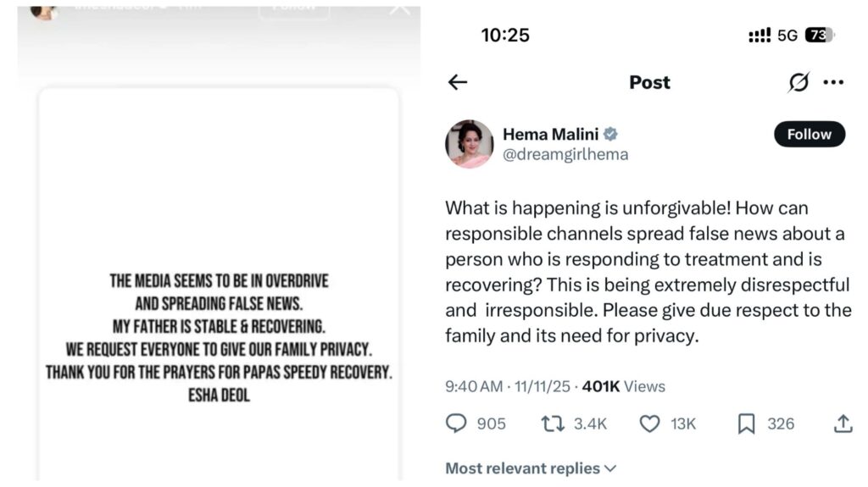Viewport: 868px width, 487px height.
Task: Click the blue verified badge by Hema Malini
Action: pyautogui.click(x=610, y=135)
